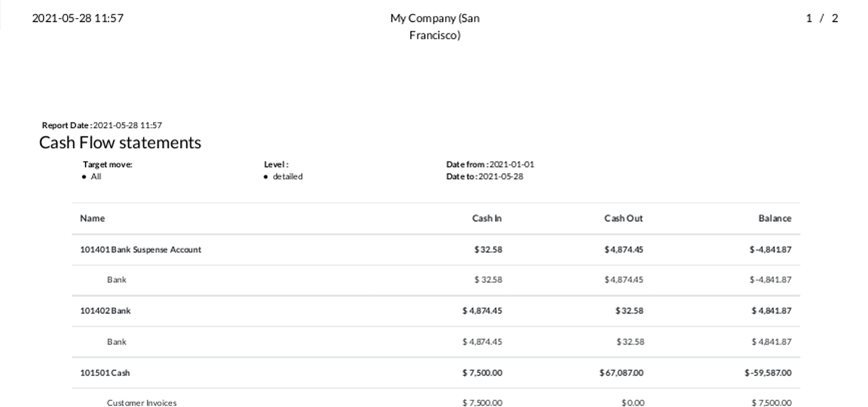This screenshot has width=868, height=407.
Task: Click the $67,087.00 Cash Out amount
Action: coord(621,373)
